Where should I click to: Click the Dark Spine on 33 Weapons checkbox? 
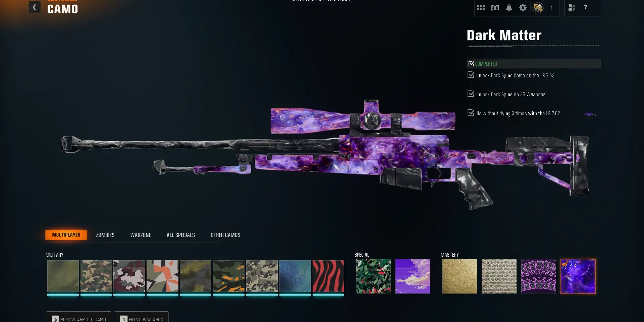coord(471,94)
